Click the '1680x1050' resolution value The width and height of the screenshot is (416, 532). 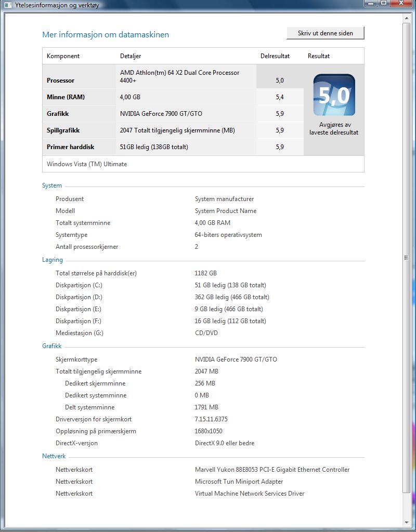tap(209, 431)
